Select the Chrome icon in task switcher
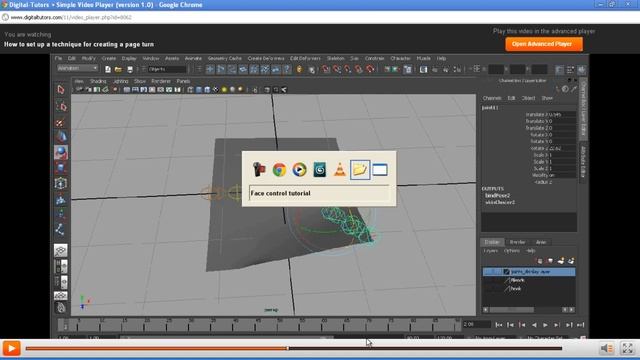640x360 pixels. 279,169
